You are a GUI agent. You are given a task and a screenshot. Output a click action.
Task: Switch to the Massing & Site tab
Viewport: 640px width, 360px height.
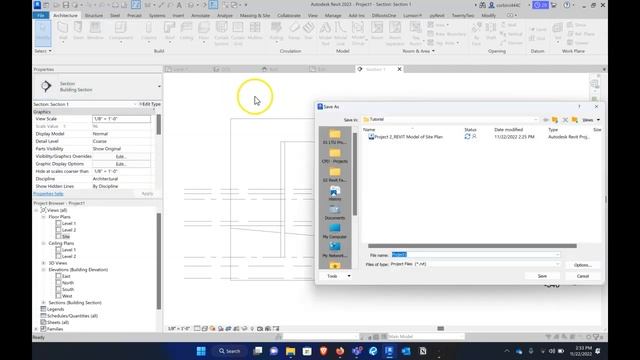(x=255, y=16)
